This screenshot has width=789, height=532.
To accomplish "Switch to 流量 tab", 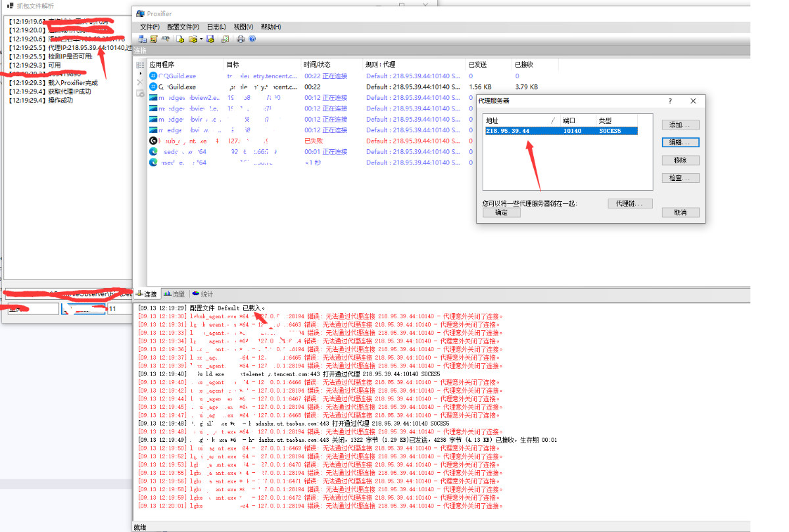I will click(x=175, y=294).
